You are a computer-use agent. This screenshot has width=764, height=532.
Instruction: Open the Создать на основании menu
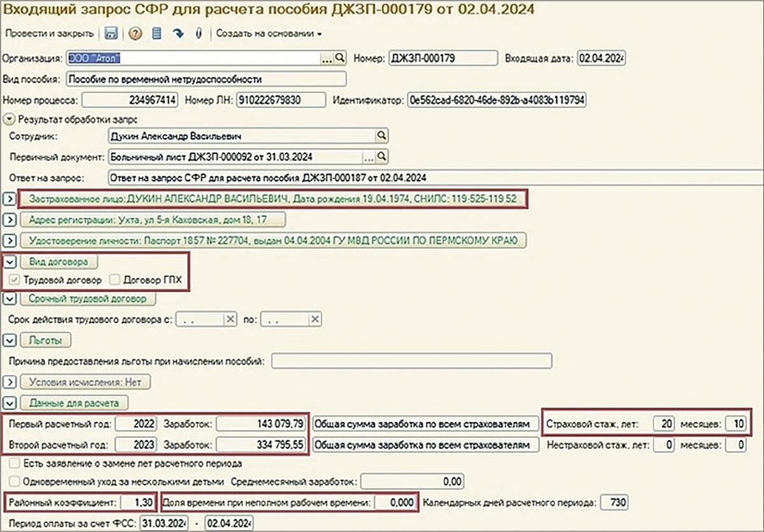pyautogui.click(x=269, y=33)
